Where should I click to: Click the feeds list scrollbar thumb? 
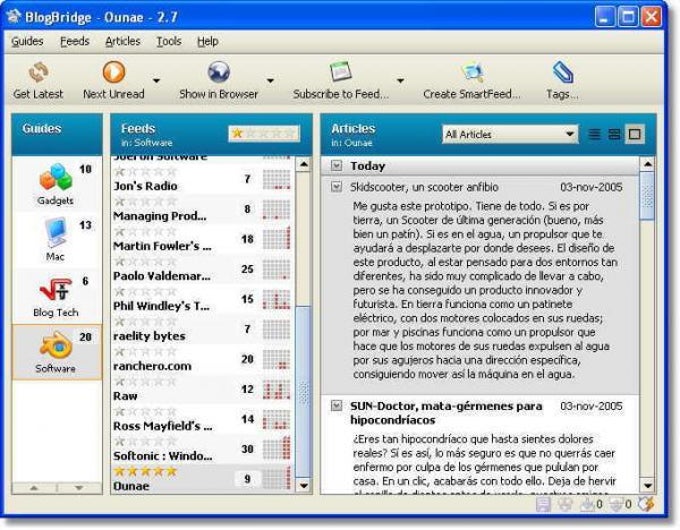304,392
